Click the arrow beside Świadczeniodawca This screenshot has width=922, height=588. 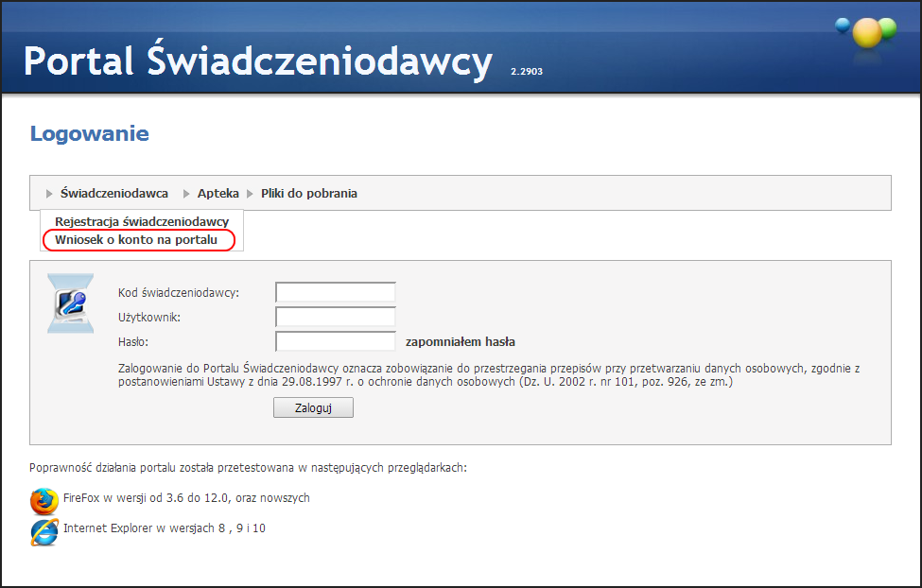point(49,194)
